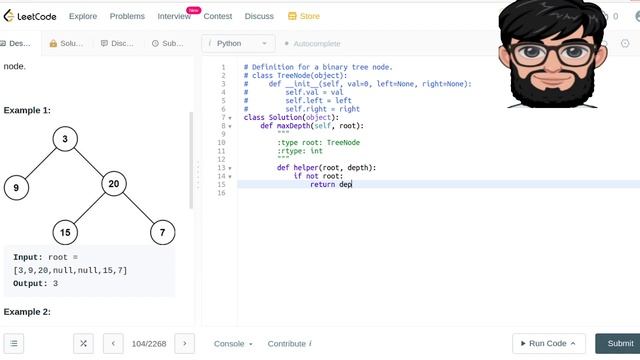Go to the Problems page

[127, 16]
